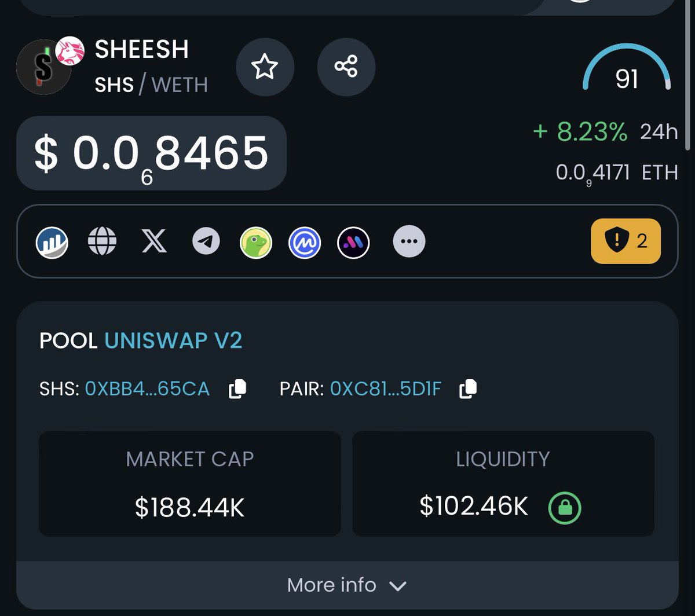The height and width of the screenshot is (616, 695).
Task: Click the $188.44K market cap value
Action: pyautogui.click(x=190, y=507)
